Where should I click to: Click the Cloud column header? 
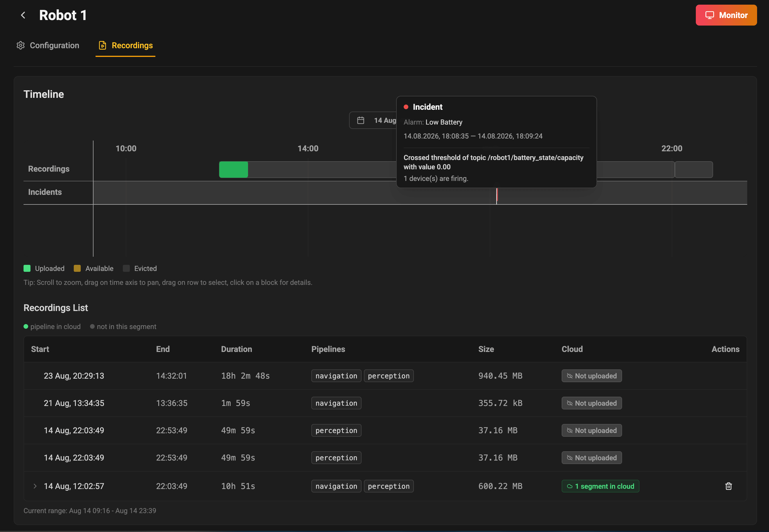[x=572, y=349]
